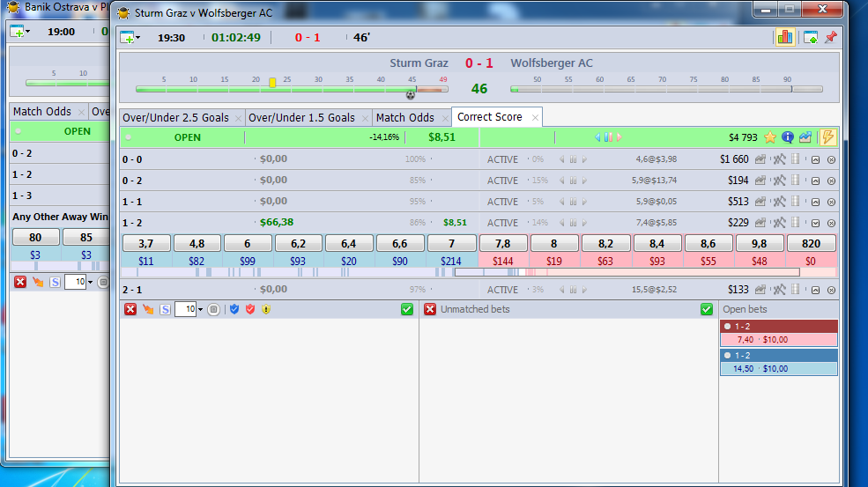Toggle the OPEN market status indicator dot
The width and height of the screenshot is (868, 487).
[129, 137]
